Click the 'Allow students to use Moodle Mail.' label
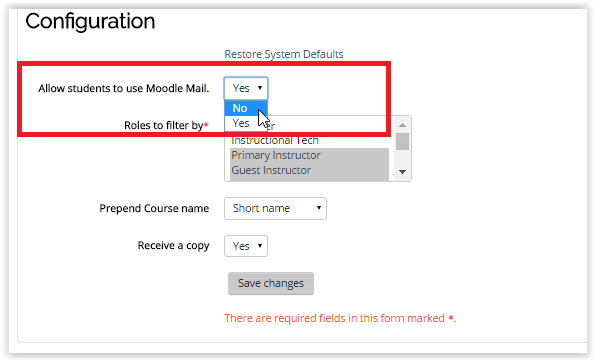The image size is (595, 361). tap(124, 88)
